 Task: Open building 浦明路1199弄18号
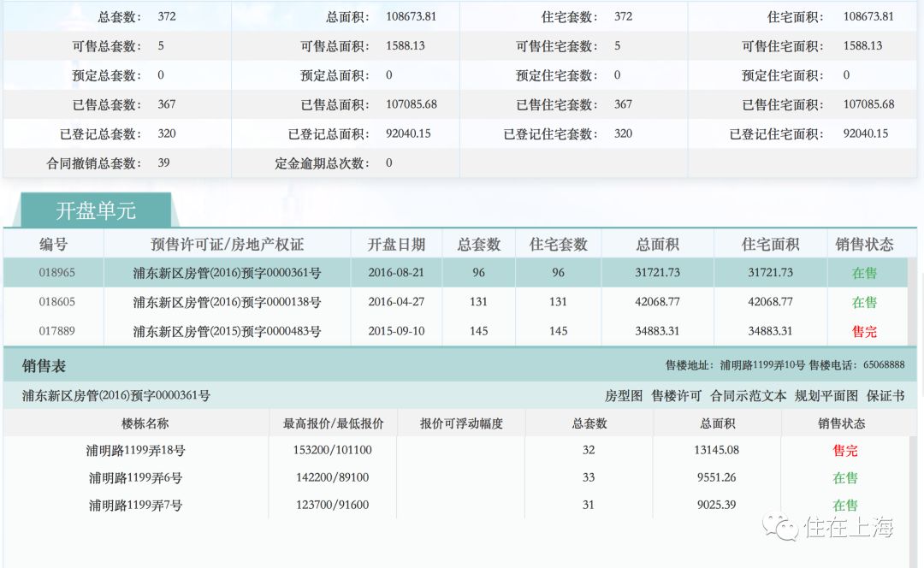pos(137,450)
